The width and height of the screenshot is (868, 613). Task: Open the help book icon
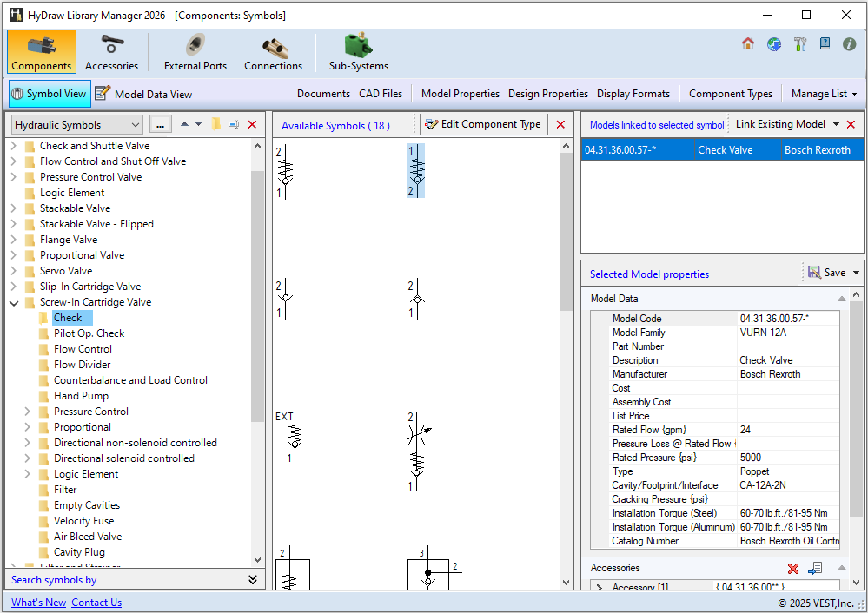tap(825, 43)
